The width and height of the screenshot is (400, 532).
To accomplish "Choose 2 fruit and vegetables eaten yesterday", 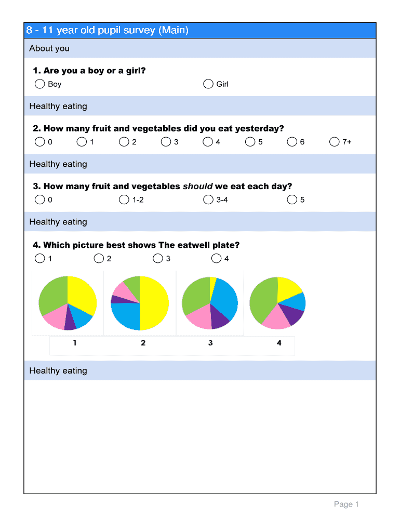I will 124,142.
